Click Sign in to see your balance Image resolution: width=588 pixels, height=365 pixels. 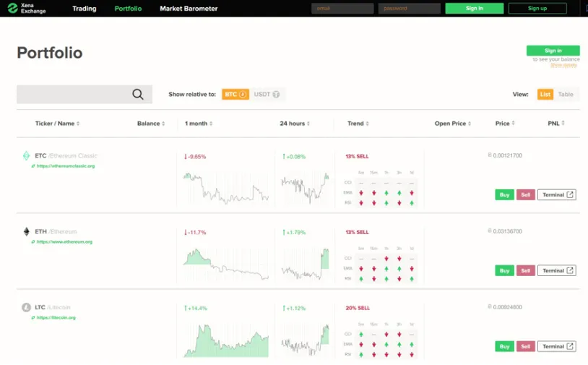553,51
